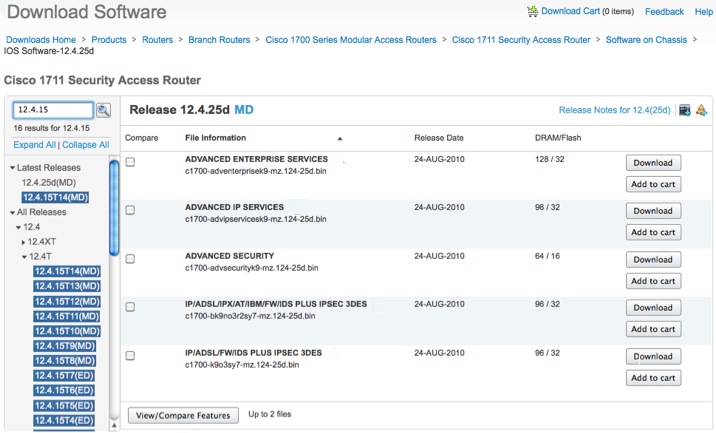Select release 12.4.15T12(MD)
The image size is (716, 433).
(x=67, y=302)
